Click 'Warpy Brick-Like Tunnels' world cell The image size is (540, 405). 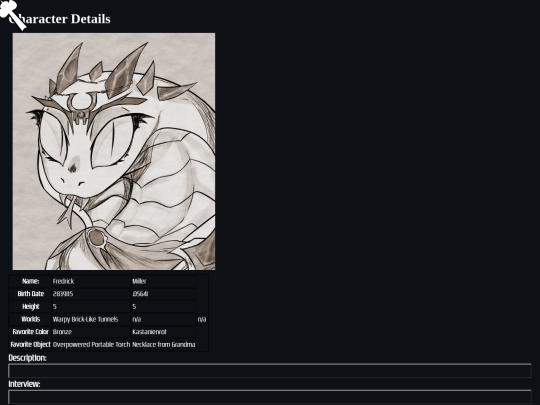coord(91,319)
